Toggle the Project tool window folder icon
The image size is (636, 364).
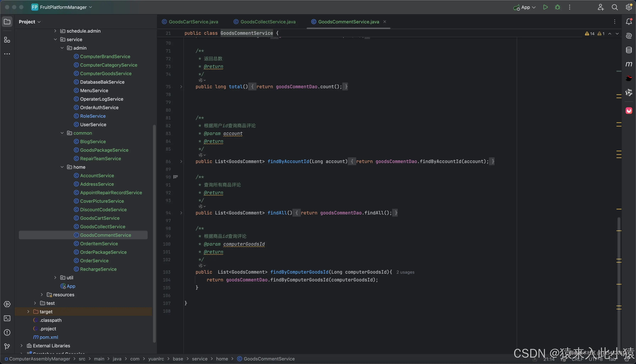(7, 22)
